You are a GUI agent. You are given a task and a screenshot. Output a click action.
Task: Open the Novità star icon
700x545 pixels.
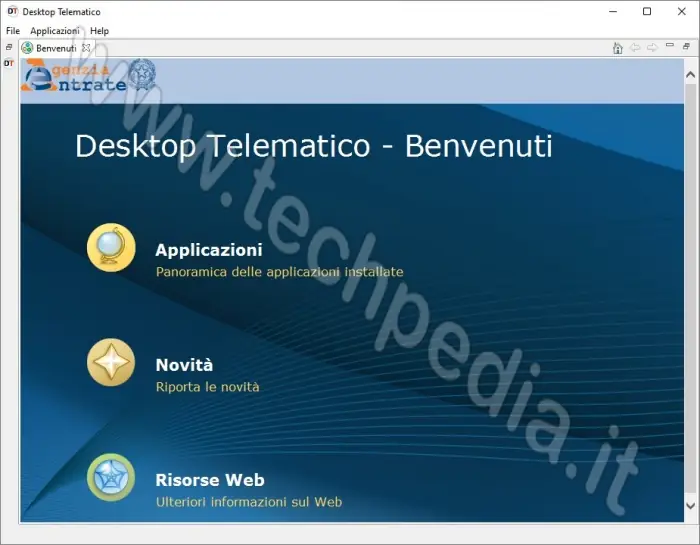click(x=111, y=362)
